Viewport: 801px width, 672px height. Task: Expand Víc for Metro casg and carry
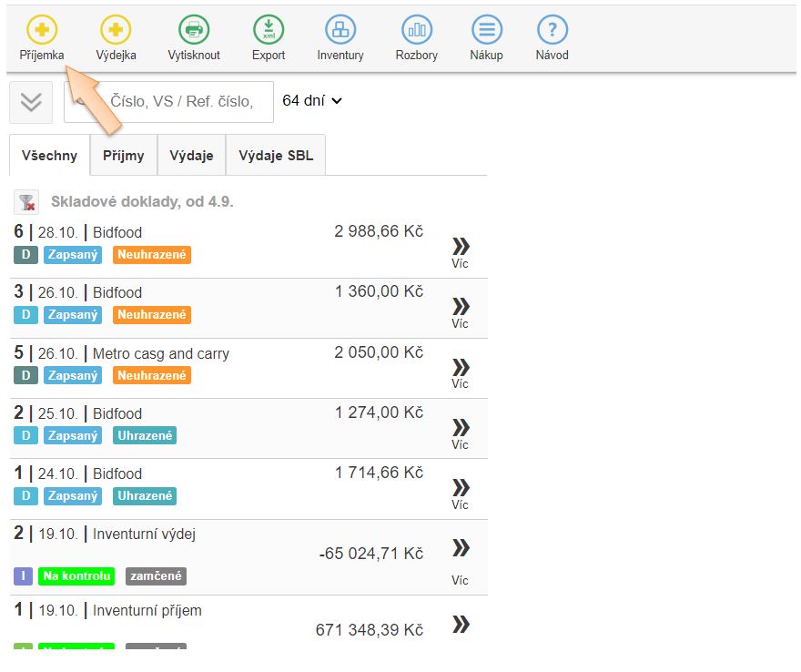[461, 372]
